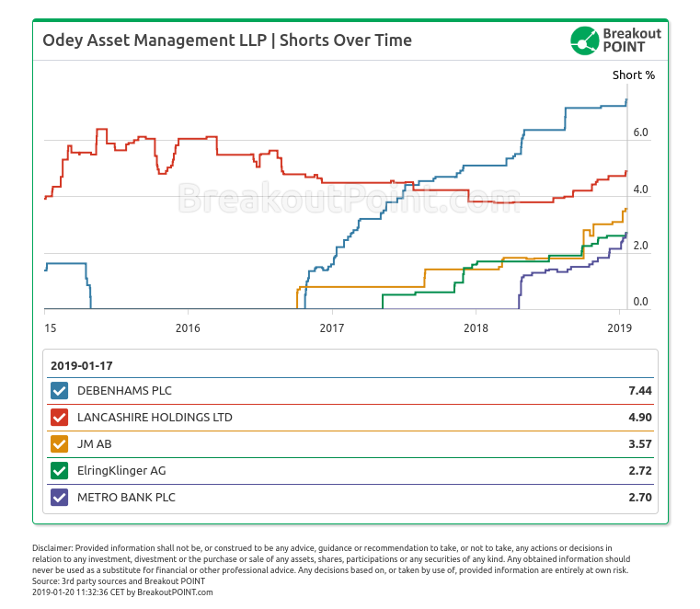
Task: Click the 3.57 value for JM AB
Action: click(640, 444)
